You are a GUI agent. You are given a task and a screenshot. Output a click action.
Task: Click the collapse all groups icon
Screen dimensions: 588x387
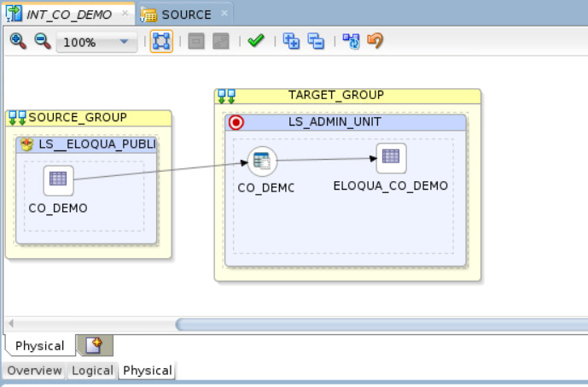[316, 41]
